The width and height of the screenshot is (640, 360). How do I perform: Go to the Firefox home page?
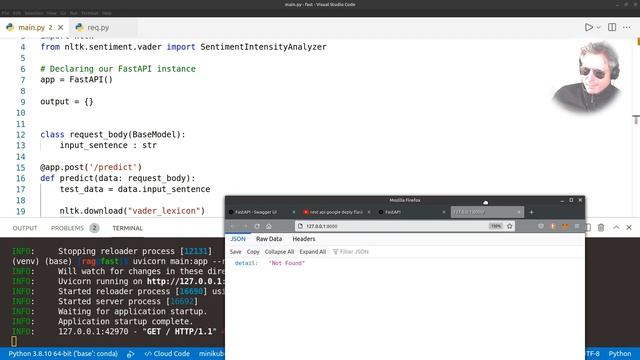269,226
